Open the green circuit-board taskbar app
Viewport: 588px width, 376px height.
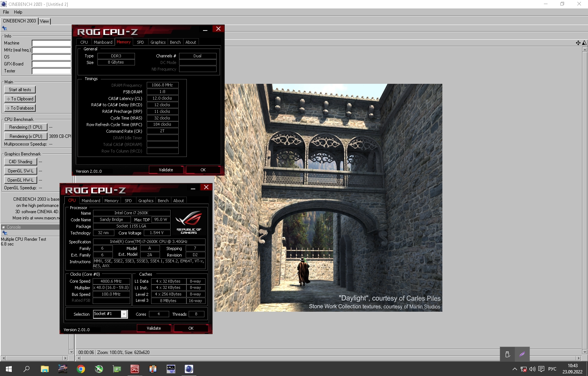(x=117, y=369)
